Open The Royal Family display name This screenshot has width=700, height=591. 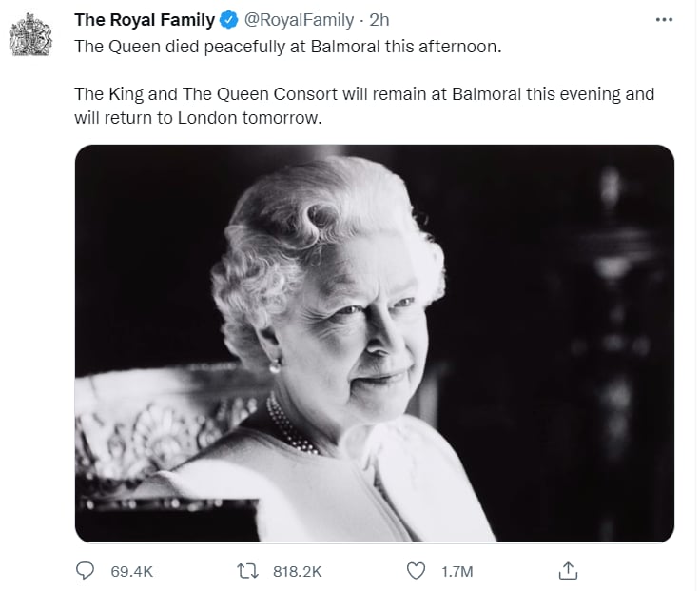tap(145, 20)
